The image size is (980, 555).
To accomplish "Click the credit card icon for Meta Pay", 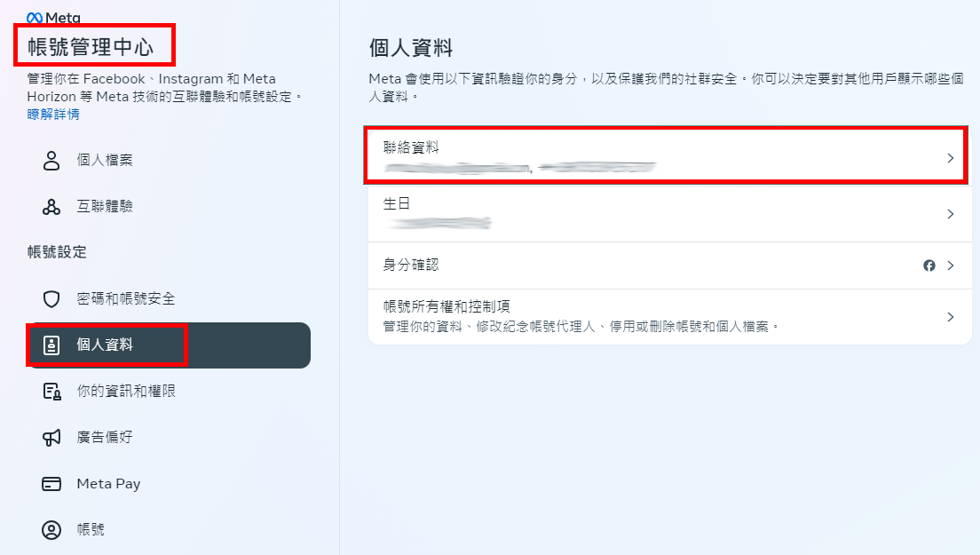I will click(51, 484).
